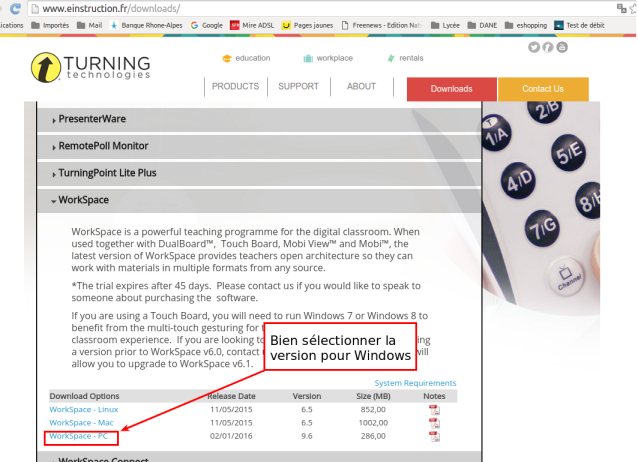Open the Test de débit bookmark
The width and height of the screenshot is (638, 462).
580,25
